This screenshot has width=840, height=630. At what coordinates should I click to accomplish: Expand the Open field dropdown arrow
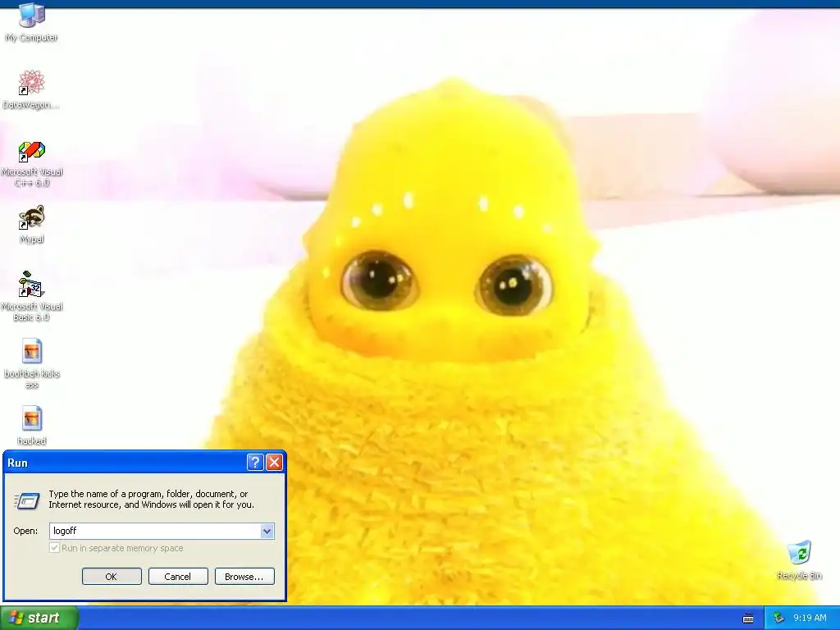[267, 531]
